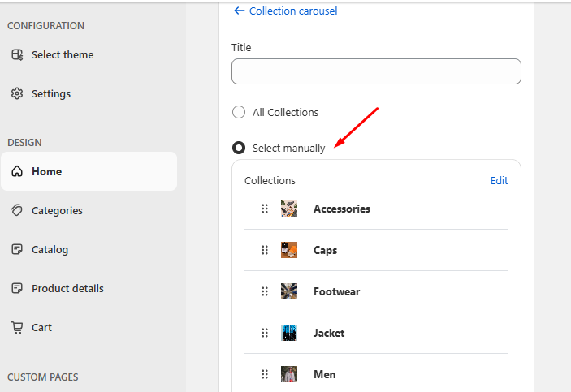571x392 pixels.
Task: Click the Men collection thumbnail
Action: click(x=289, y=374)
